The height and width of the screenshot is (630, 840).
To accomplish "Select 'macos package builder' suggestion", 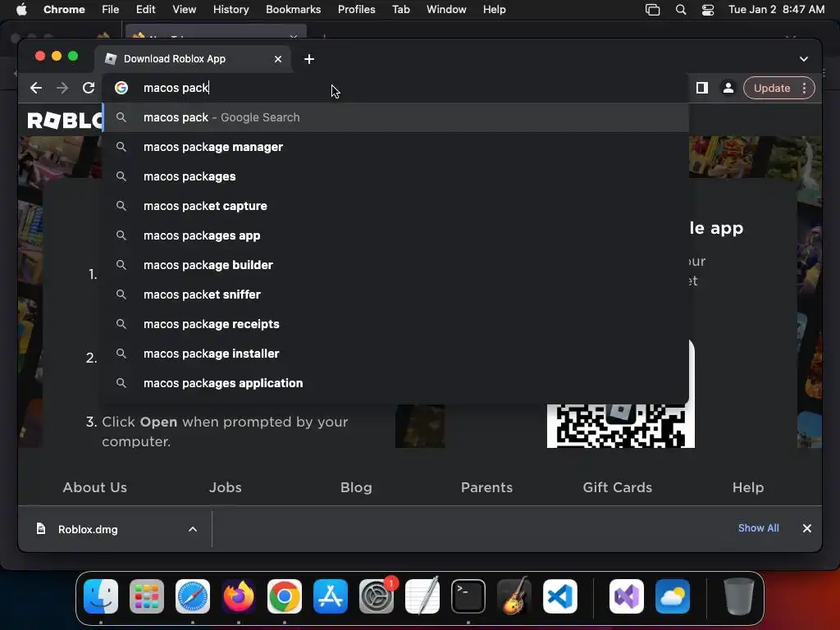I will point(396,265).
